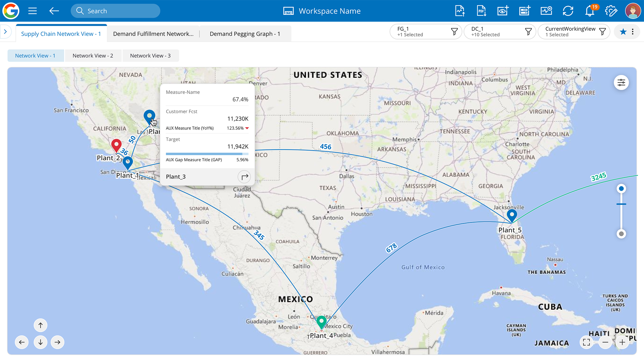Viewport: 644px width, 362px height.
Task: Select the Network View - 1 tab
Action: click(x=35, y=56)
